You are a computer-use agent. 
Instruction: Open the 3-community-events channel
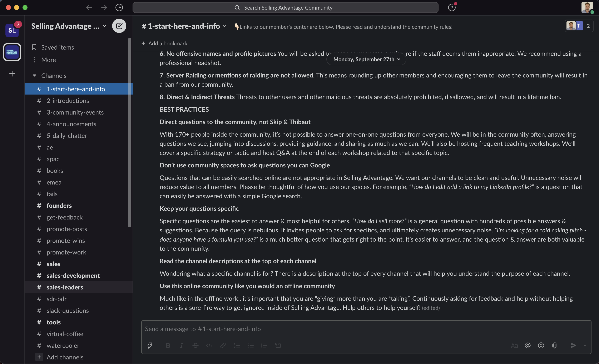[79, 112]
